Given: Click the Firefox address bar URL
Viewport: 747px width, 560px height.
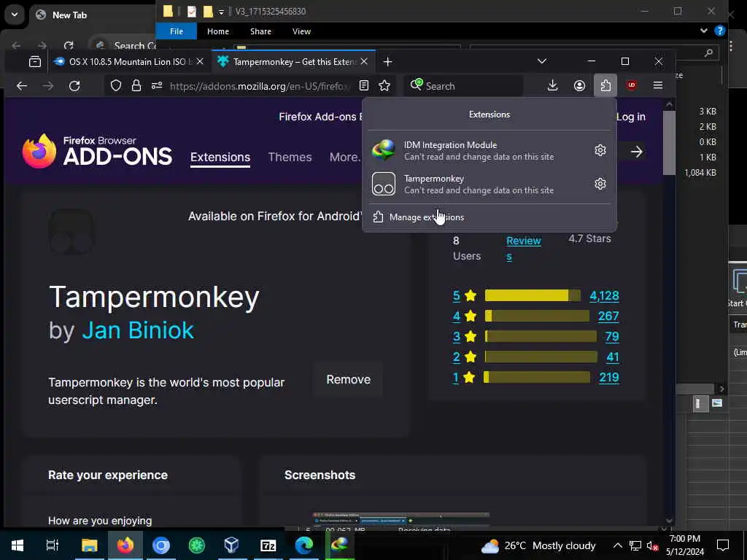Looking at the screenshot, I should pos(260,86).
